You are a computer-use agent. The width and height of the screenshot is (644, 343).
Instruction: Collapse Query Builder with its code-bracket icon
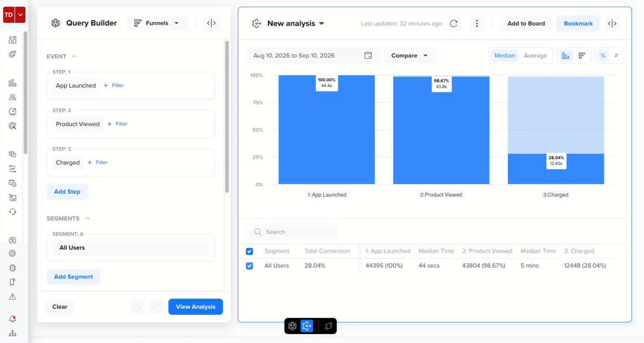[211, 23]
